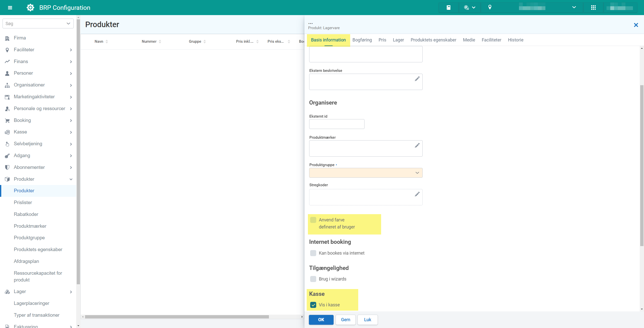Open the globe language settings icon
Image resolution: width=644 pixels, height=328 pixels.
466,8
